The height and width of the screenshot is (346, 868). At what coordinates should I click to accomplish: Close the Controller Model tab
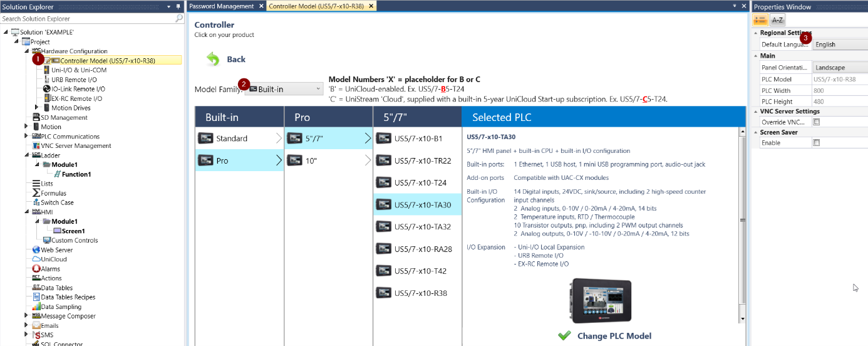371,6
